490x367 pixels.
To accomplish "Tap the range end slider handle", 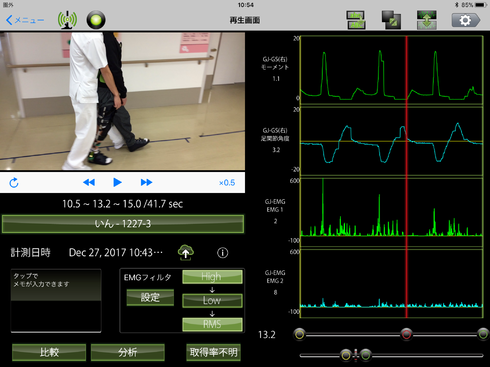I will coord(483,334).
